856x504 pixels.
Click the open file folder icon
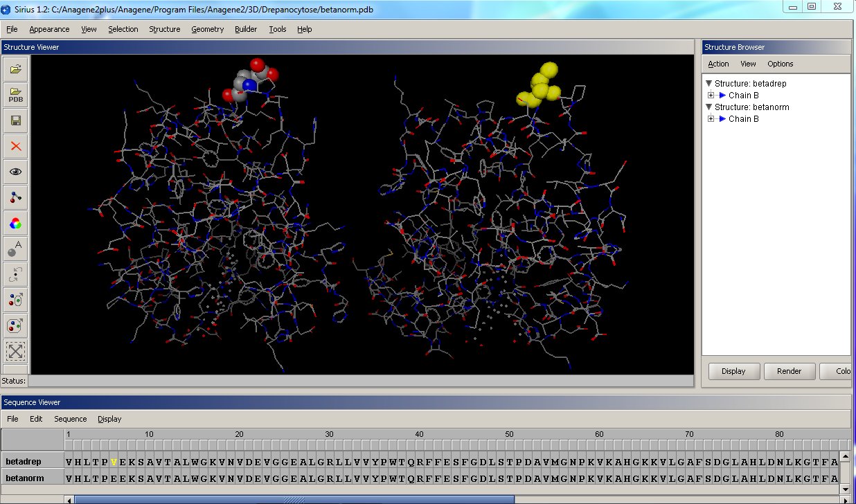pos(15,69)
